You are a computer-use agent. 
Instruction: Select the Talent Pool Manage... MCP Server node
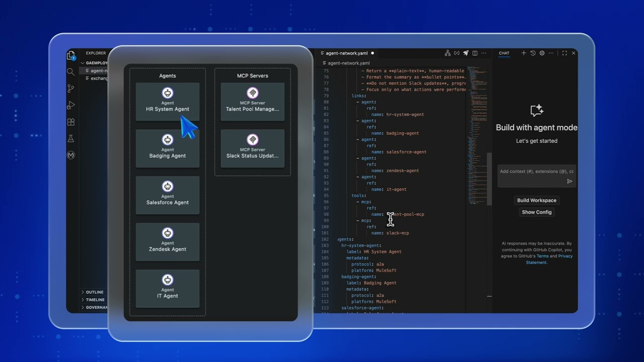(253, 102)
